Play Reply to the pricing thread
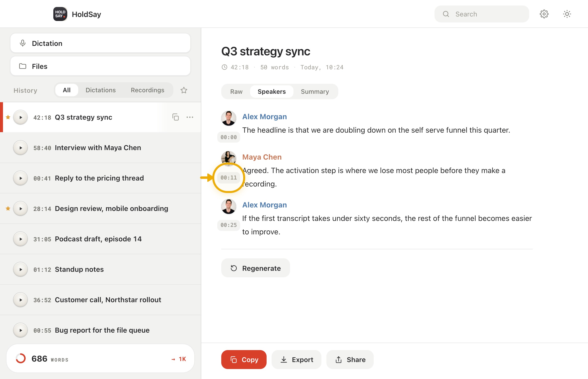The width and height of the screenshot is (588, 379). (x=20, y=178)
